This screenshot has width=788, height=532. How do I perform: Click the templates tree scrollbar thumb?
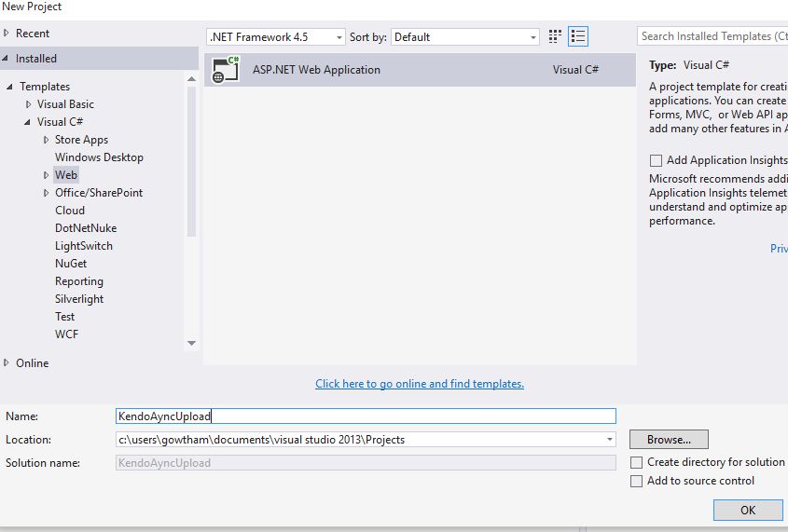coord(191,161)
